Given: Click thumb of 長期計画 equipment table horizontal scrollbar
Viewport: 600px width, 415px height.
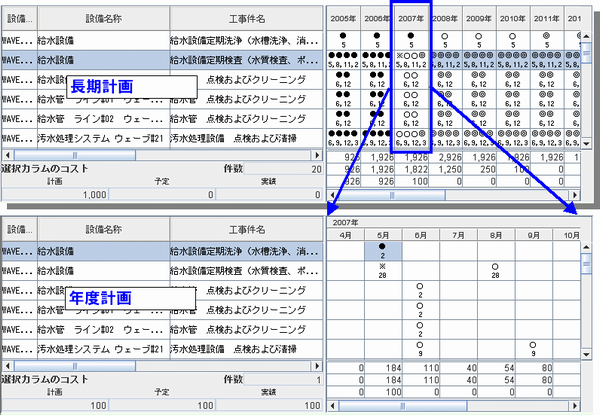Looking at the screenshot, I should 75,155.
